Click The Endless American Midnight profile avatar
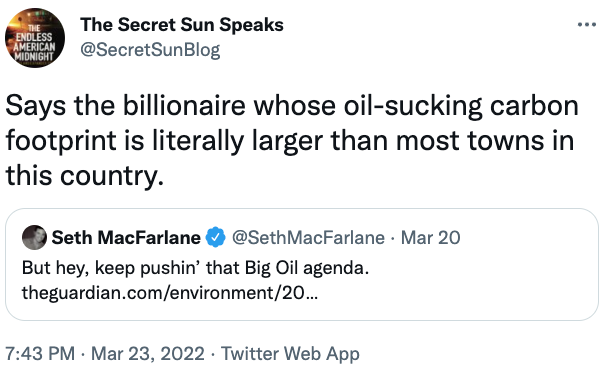Image resolution: width=603 pixels, height=373 pixels. [x=35, y=38]
